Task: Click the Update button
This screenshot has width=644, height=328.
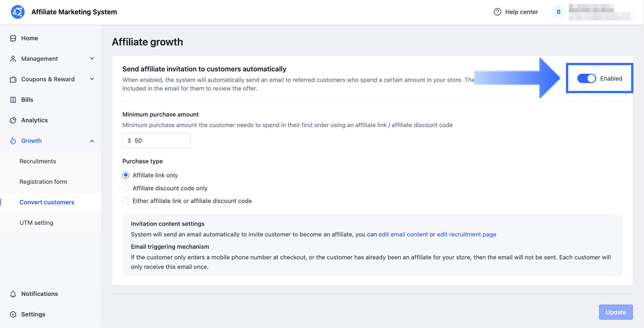Action: tap(616, 312)
